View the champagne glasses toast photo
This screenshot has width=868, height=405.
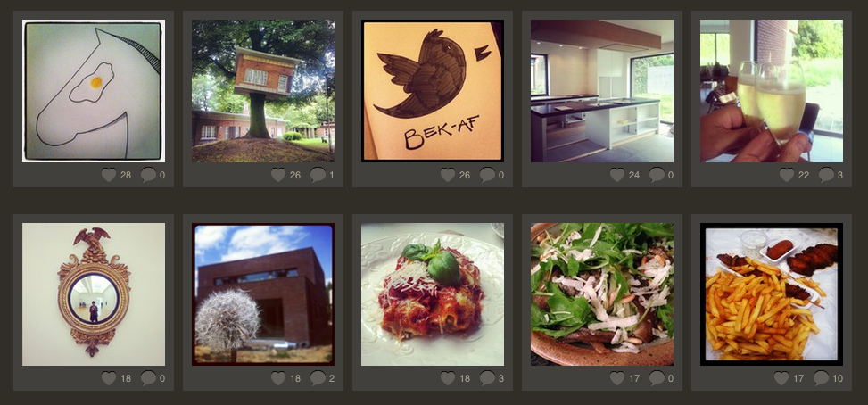click(771, 91)
